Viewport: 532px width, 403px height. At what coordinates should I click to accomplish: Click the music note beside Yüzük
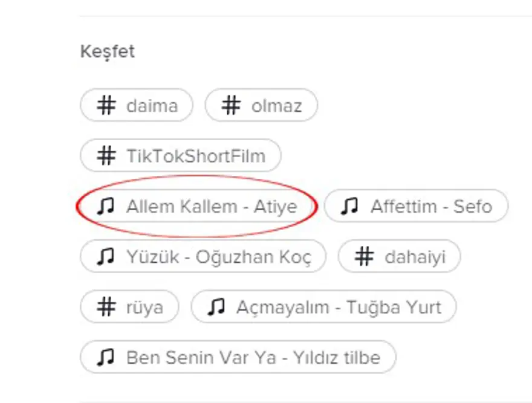(106, 257)
